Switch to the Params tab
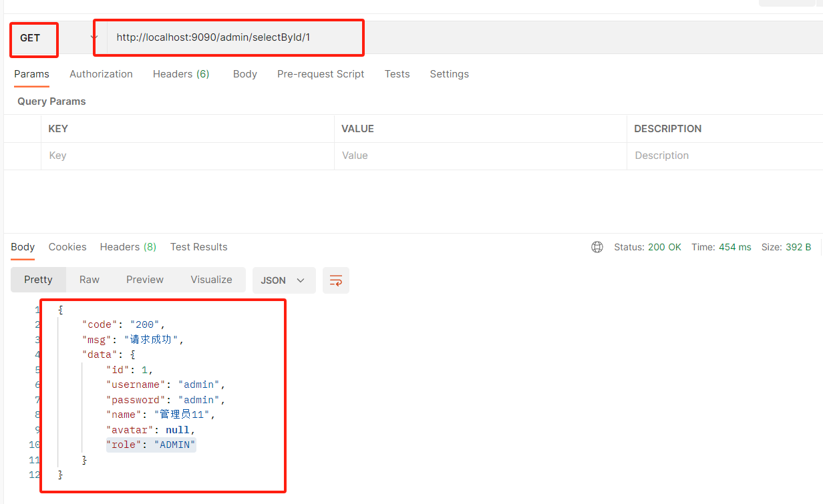823x504 pixels. [32, 74]
